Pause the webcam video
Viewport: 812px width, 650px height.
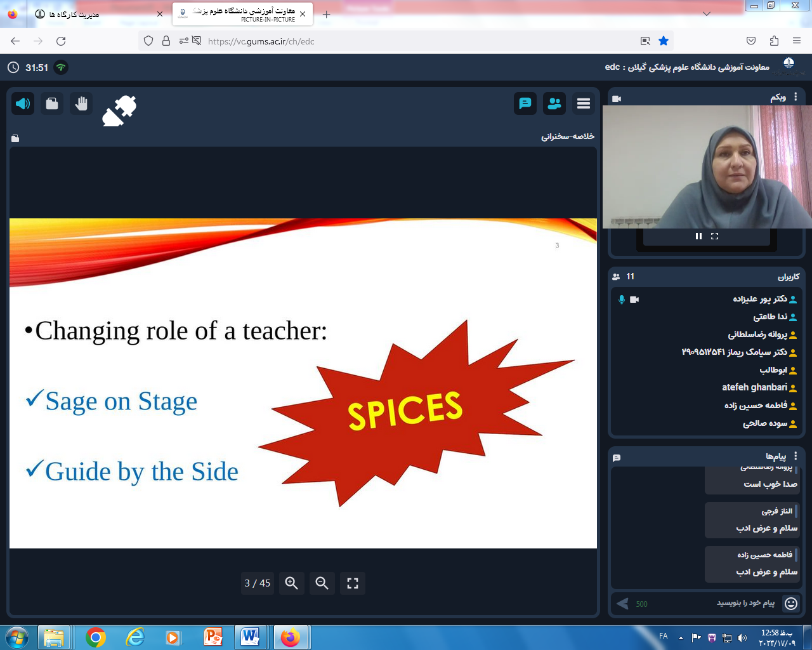click(x=698, y=236)
